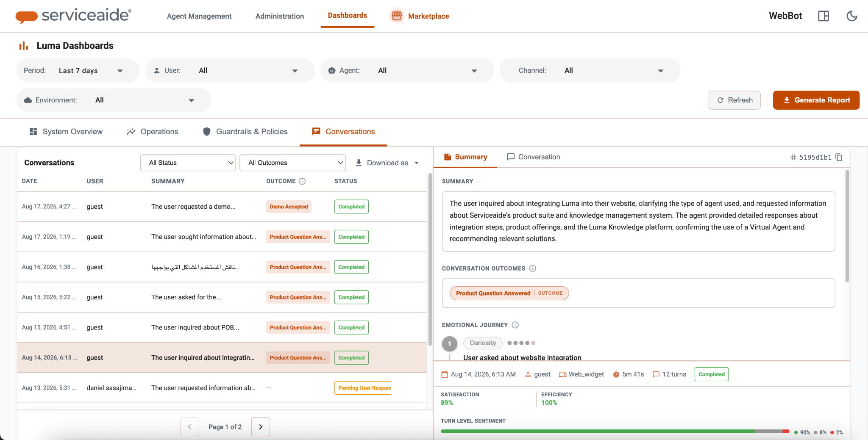Click the guest user icon in detail footer
This screenshot has height=440, width=868.
point(528,374)
